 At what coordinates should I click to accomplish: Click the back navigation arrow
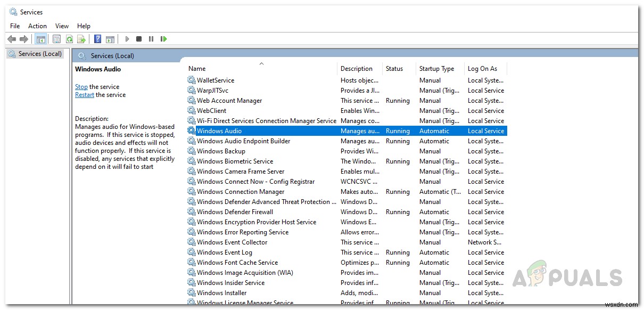pyautogui.click(x=12, y=38)
